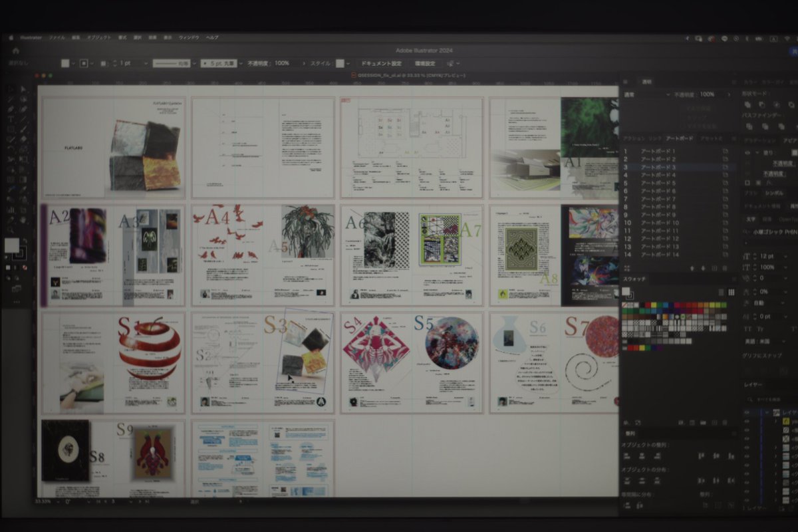Click the artboard icon beside アートボード 7
Screen dimensions: 798x532
726,199
